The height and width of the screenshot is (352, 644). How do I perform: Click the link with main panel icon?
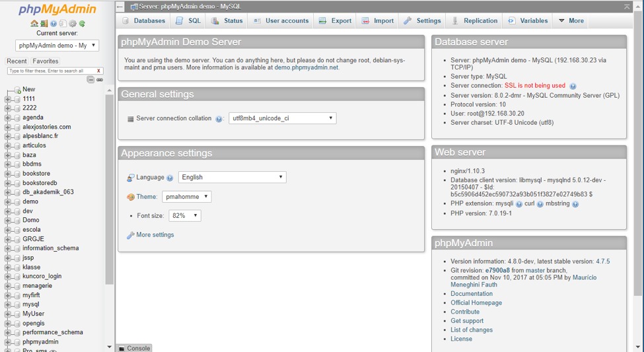click(100, 80)
